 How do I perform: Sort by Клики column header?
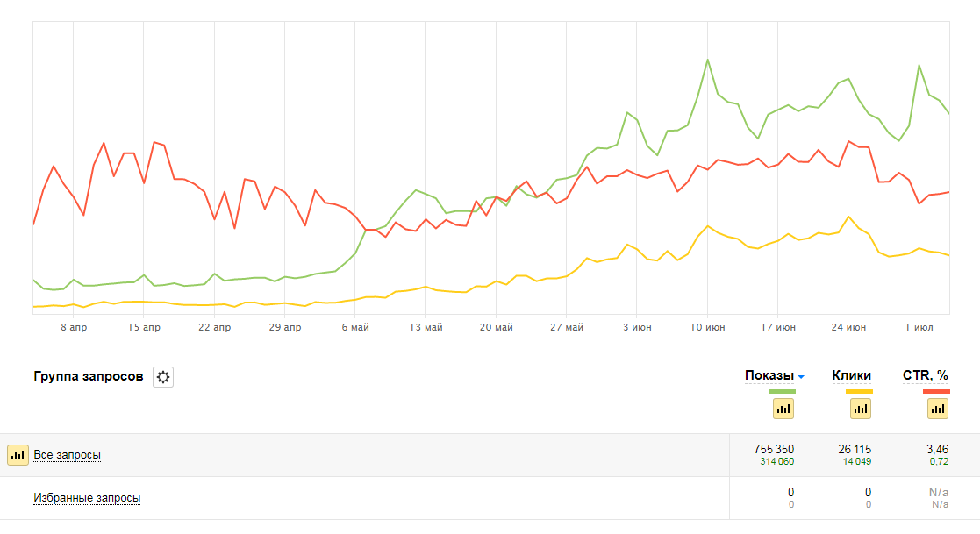pyautogui.click(x=851, y=375)
